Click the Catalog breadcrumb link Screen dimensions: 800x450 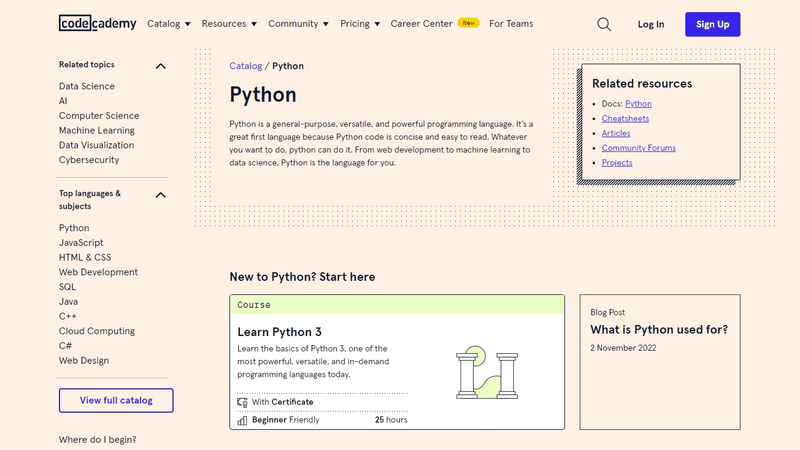[245, 66]
